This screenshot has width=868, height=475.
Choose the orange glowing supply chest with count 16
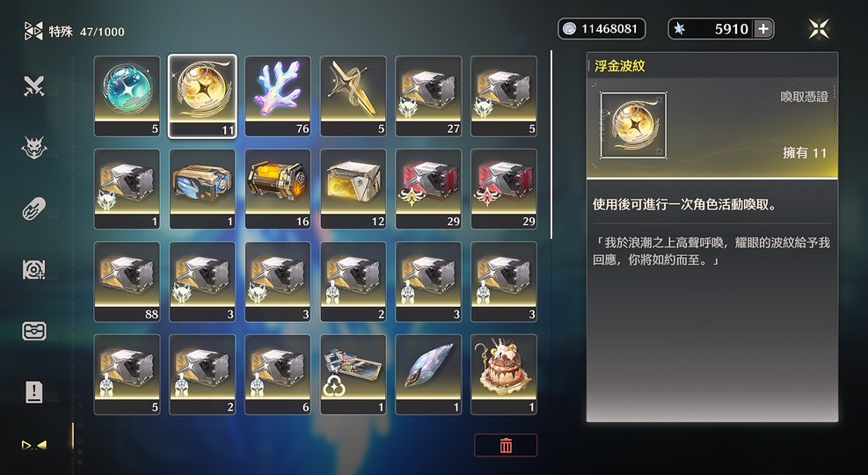tap(277, 189)
